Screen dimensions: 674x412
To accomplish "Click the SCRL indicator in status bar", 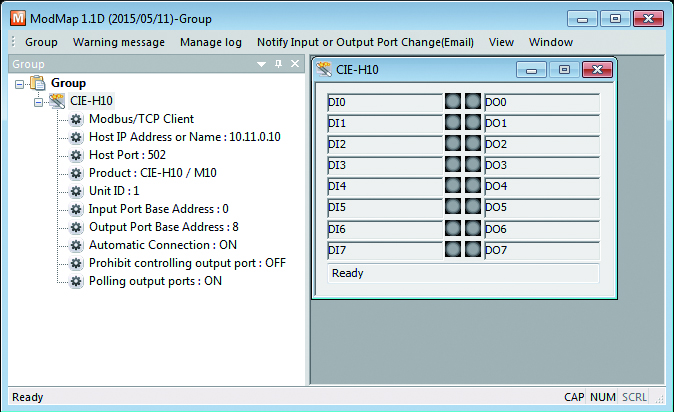I will pos(634,397).
